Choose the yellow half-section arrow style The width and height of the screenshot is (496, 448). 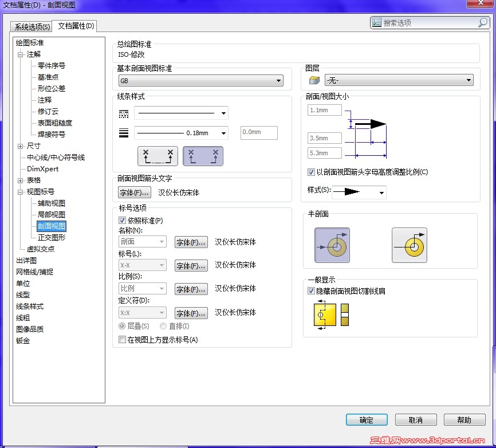(410, 245)
